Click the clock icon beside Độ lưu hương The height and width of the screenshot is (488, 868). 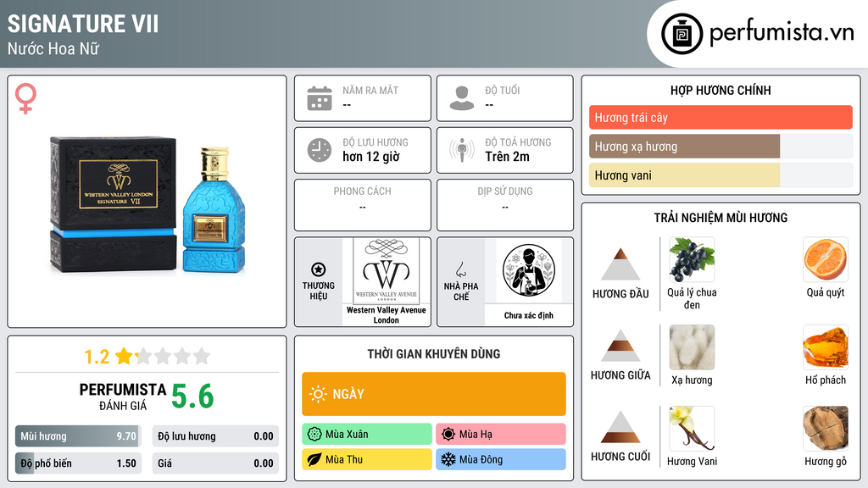[x=320, y=150]
